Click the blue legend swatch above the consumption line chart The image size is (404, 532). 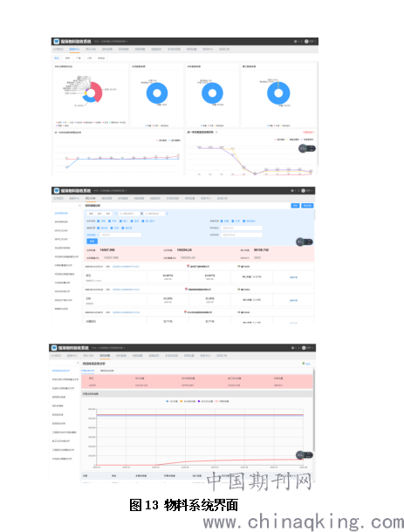coord(168,401)
